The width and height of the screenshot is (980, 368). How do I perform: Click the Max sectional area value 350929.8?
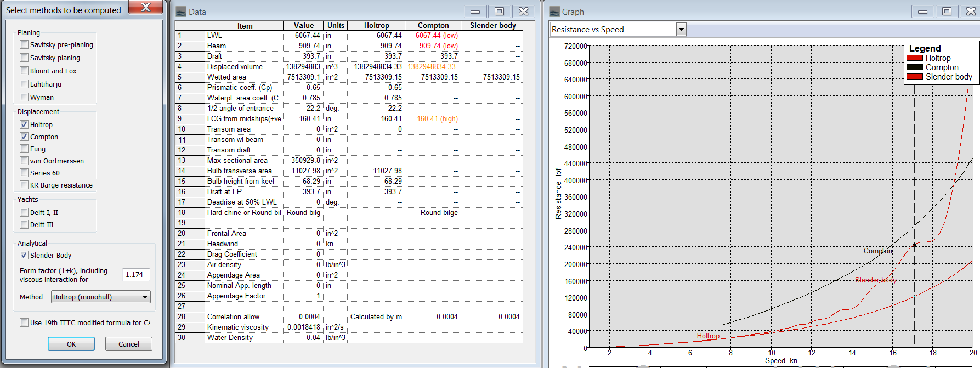tap(303, 161)
